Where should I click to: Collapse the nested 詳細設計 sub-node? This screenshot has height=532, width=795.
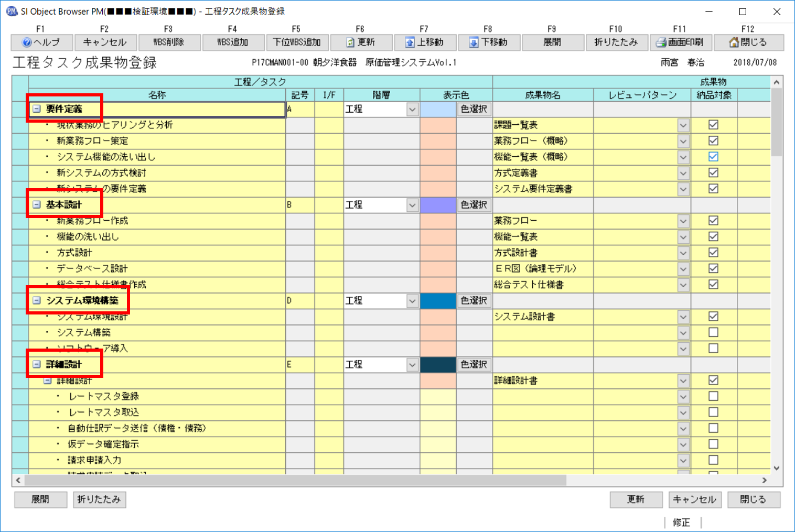[x=48, y=381]
